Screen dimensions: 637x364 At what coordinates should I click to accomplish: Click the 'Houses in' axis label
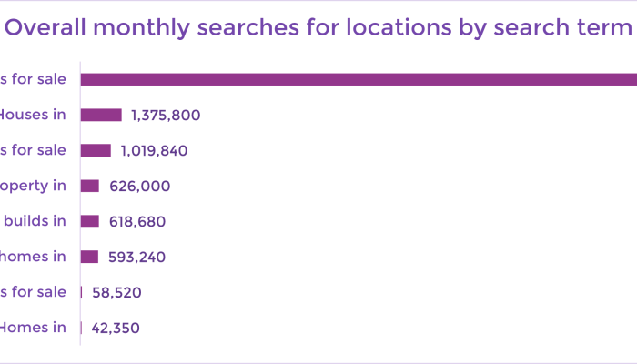click(x=33, y=115)
